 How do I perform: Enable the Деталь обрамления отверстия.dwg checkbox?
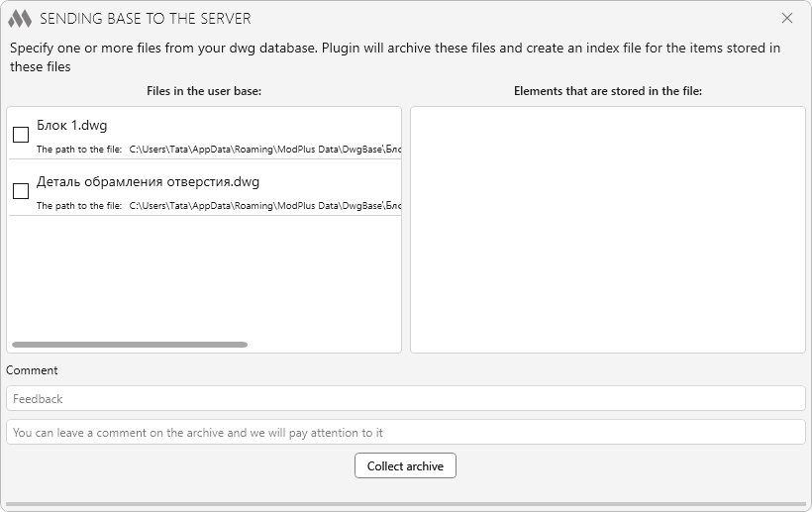click(21, 191)
